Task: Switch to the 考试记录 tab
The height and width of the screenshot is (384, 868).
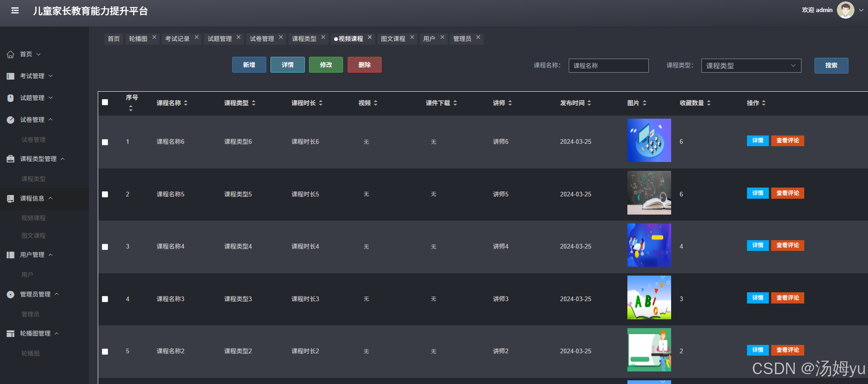Action: (x=177, y=39)
